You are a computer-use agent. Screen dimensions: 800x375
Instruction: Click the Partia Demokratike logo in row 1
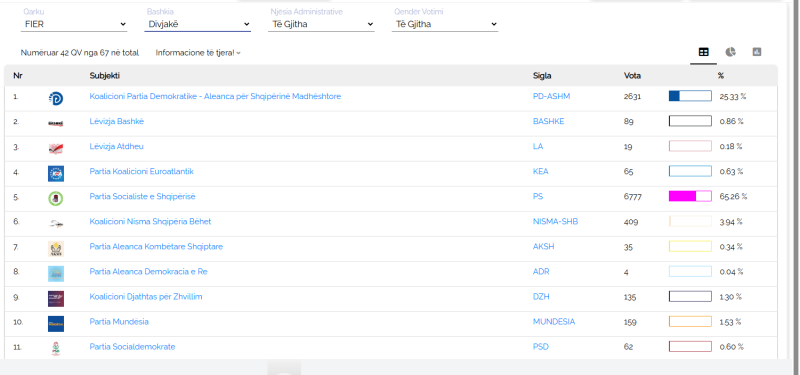point(56,98)
